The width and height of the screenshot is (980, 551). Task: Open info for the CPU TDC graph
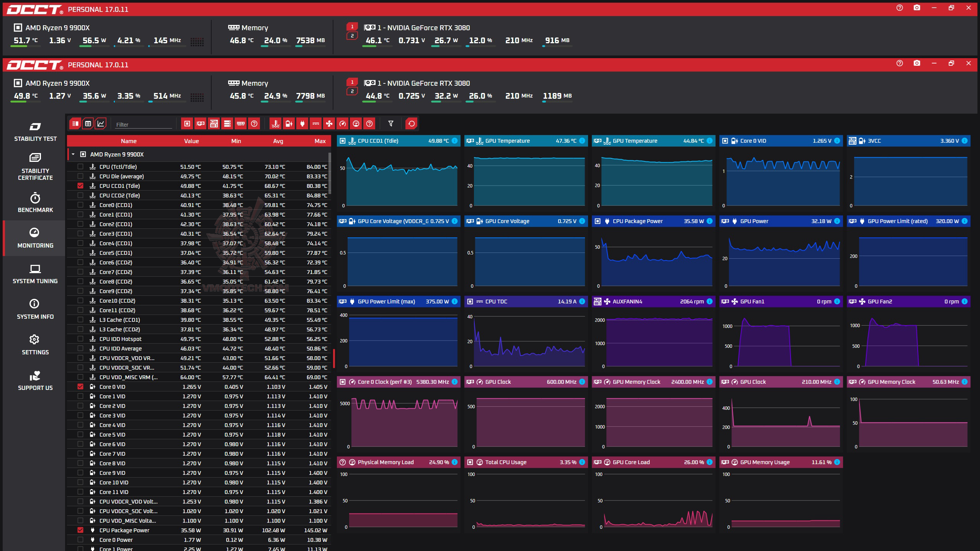(582, 302)
